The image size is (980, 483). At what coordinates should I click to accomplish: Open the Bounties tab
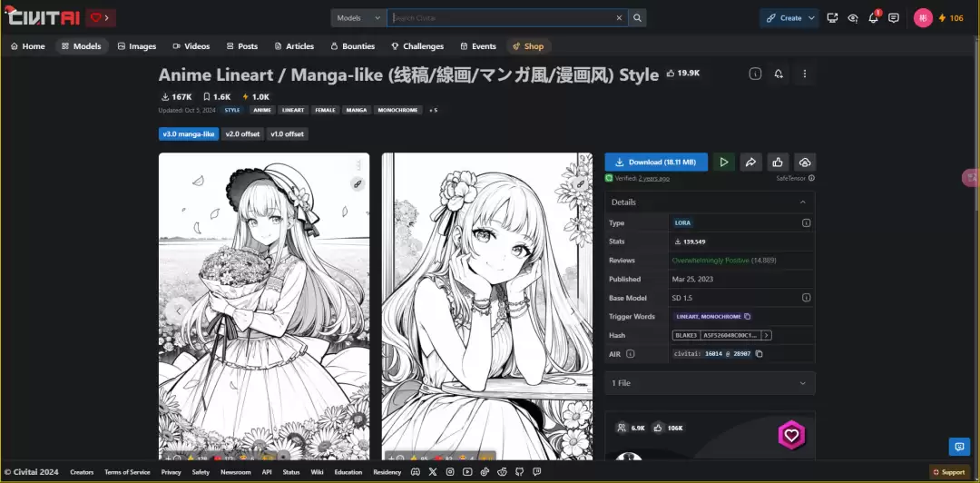(x=352, y=46)
